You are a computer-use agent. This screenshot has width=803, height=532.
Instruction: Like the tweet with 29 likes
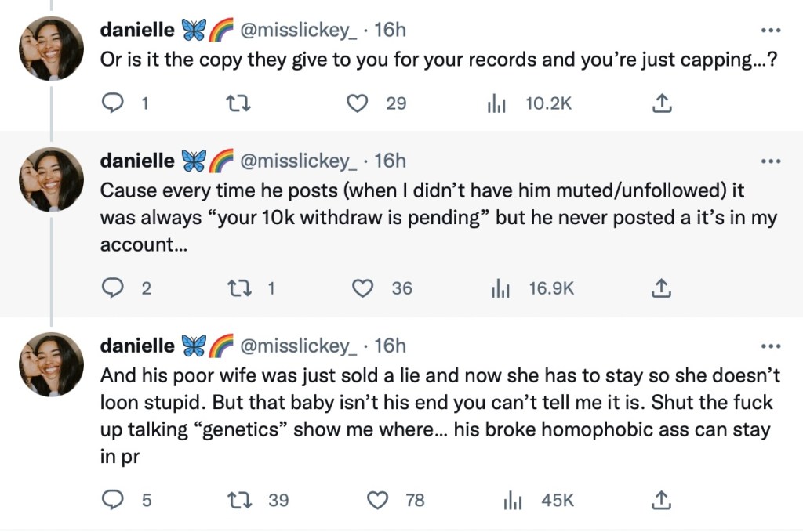point(358,103)
